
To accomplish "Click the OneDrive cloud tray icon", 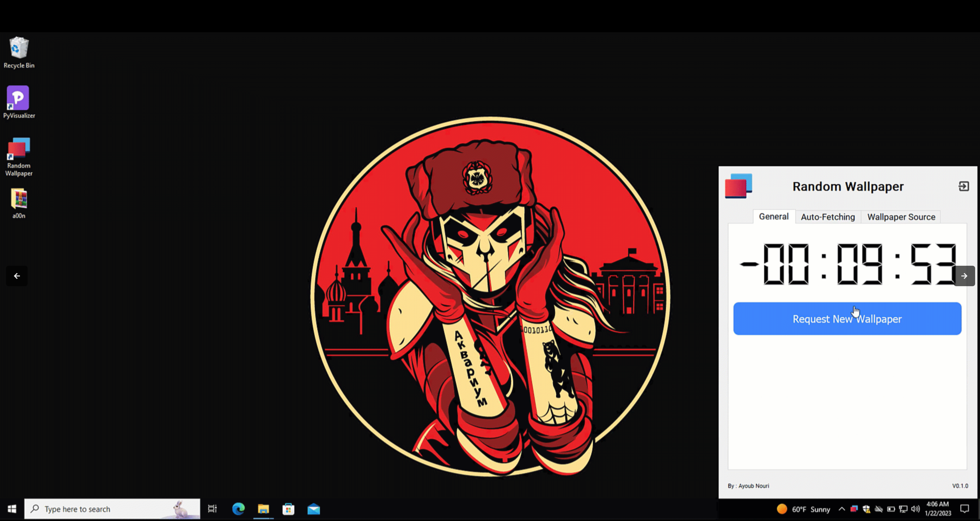I will point(879,509).
